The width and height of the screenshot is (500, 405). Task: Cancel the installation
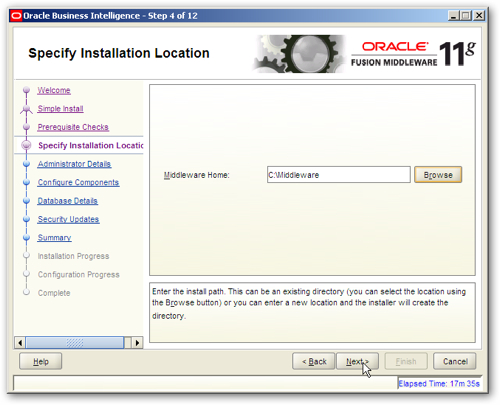pyautogui.click(x=455, y=361)
